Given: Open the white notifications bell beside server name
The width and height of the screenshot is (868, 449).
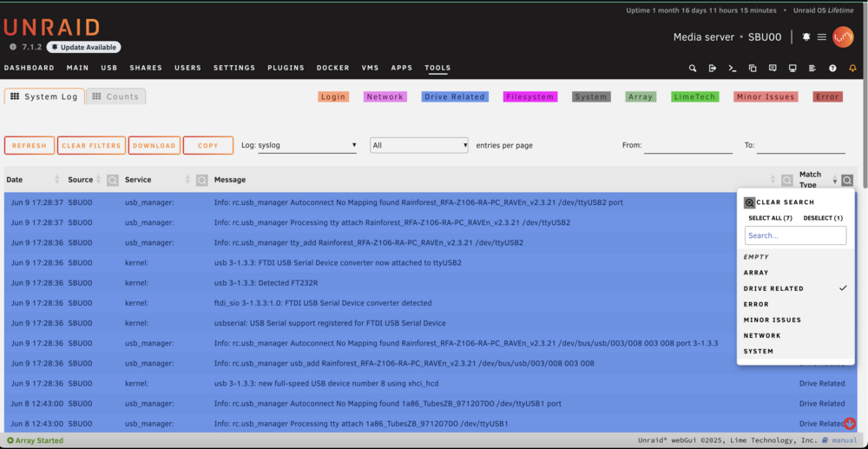Looking at the screenshot, I should coord(806,37).
